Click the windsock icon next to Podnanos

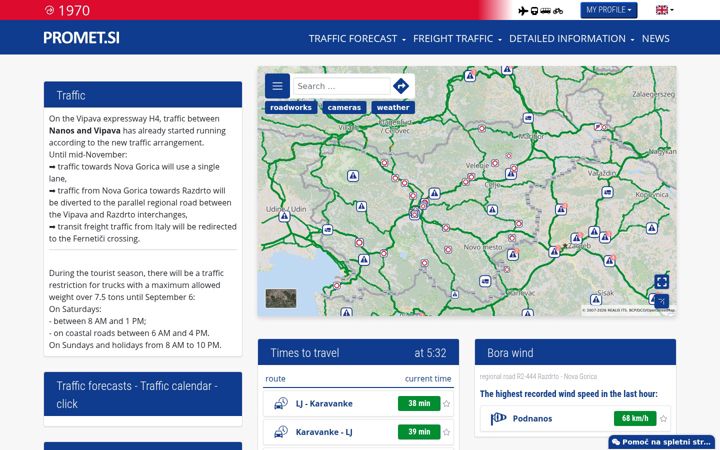click(498, 418)
